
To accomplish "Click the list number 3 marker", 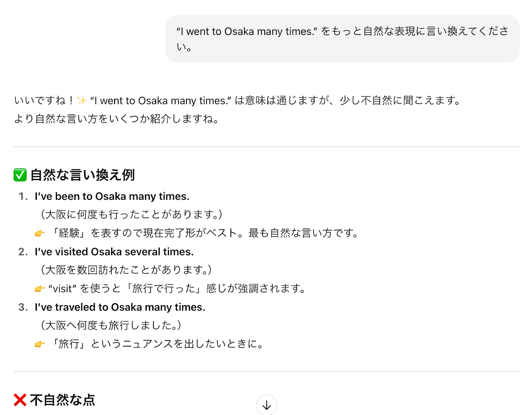I will (x=23, y=307).
